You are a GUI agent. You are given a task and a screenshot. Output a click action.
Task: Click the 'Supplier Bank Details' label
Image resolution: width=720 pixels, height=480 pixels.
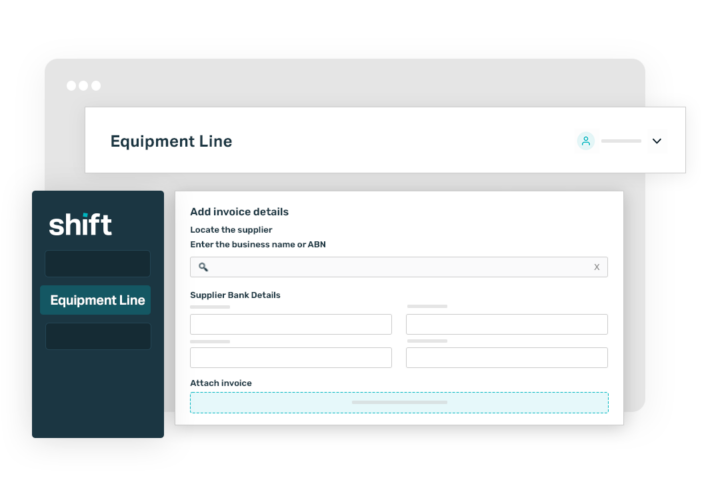point(235,295)
